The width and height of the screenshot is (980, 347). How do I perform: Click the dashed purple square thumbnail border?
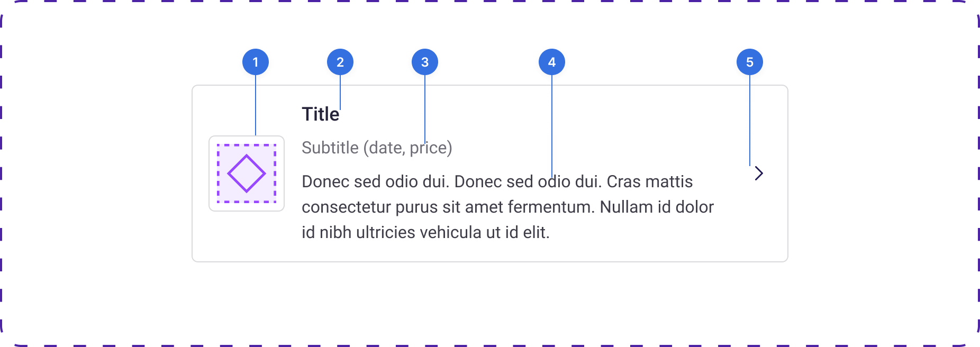point(219,173)
